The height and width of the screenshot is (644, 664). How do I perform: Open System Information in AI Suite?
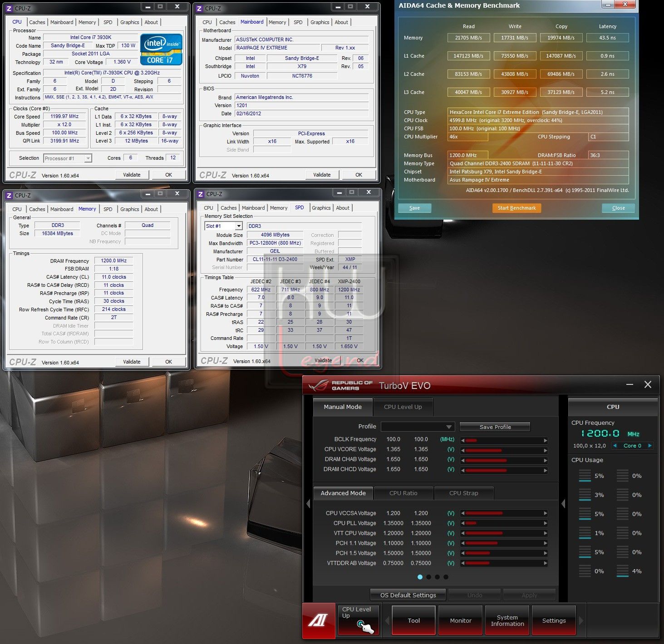(507, 620)
